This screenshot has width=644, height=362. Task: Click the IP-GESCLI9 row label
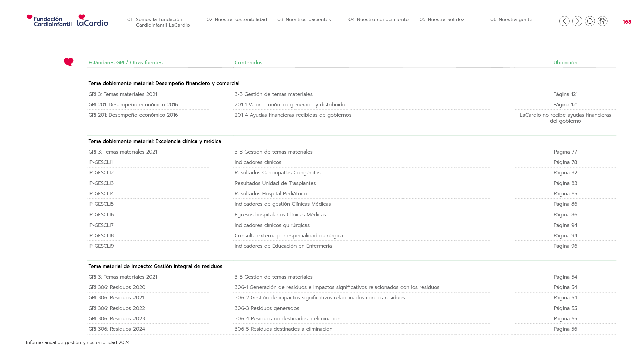click(101, 246)
